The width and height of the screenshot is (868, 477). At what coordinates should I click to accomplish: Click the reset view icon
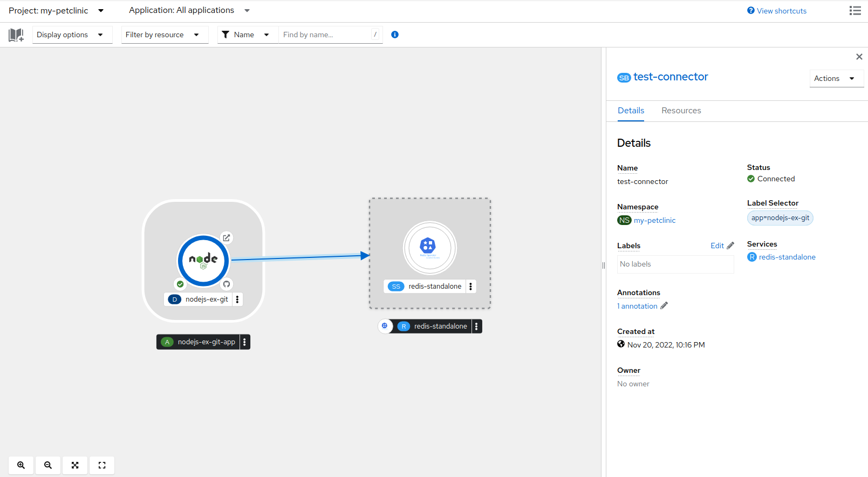[x=102, y=465]
